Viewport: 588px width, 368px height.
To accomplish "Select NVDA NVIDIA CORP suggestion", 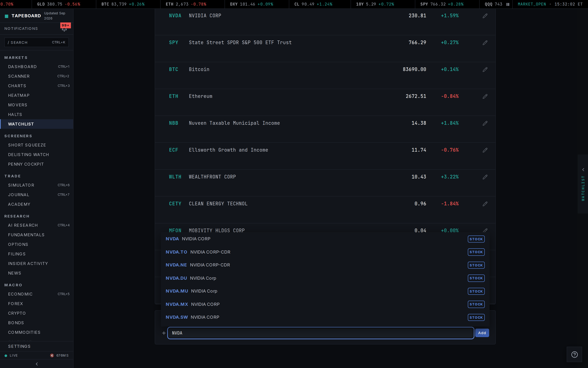I will [325, 239].
